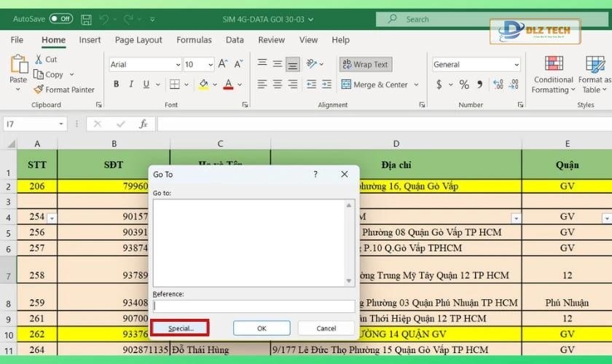Click the Insert Function fx icon
Viewport: 612px width, 364px height.
144,124
